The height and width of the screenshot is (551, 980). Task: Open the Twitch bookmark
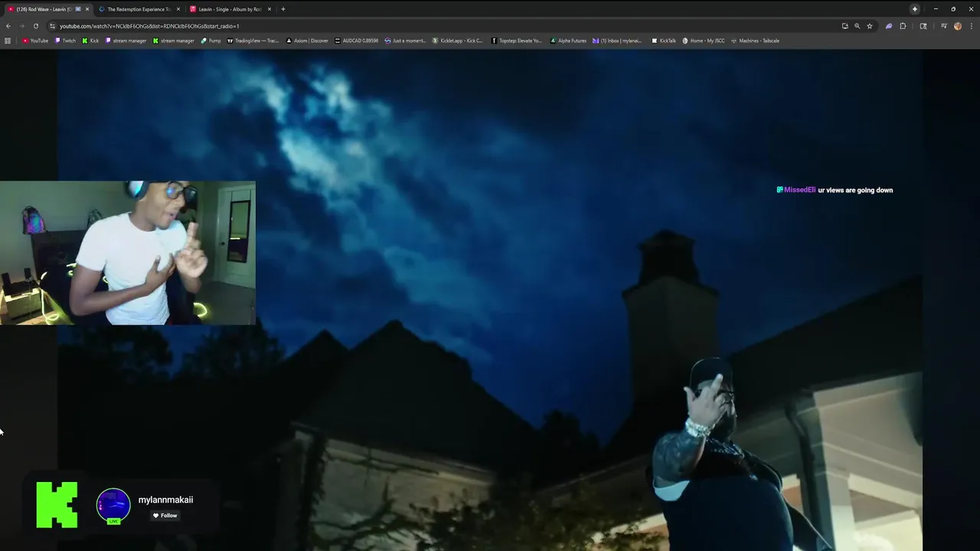point(66,41)
